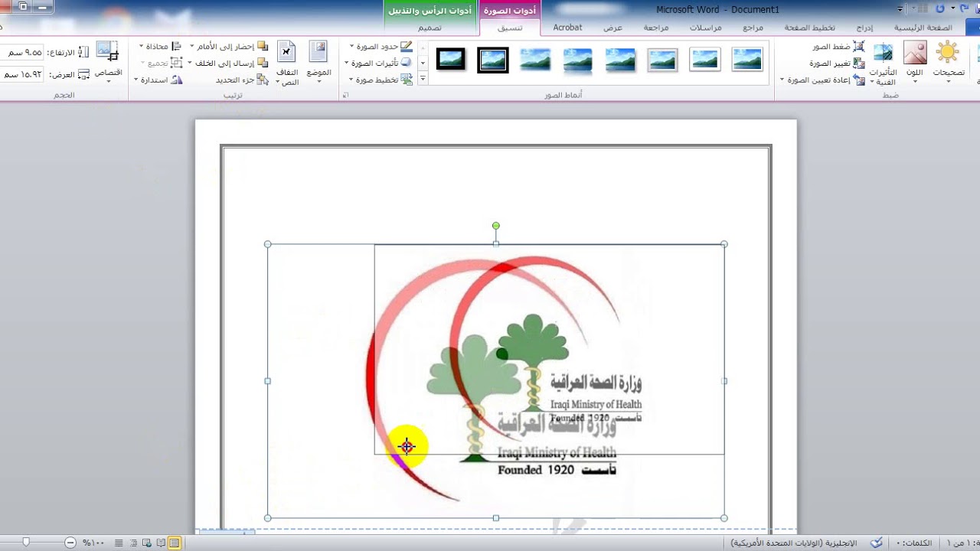
Task: Click Send Backward (إرسال إلى الخلف)
Action: coord(231,64)
